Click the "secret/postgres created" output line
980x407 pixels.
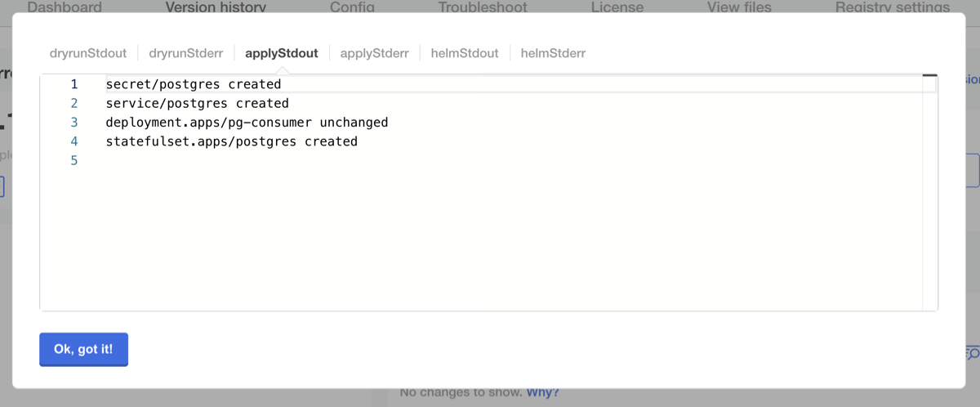(x=194, y=84)
